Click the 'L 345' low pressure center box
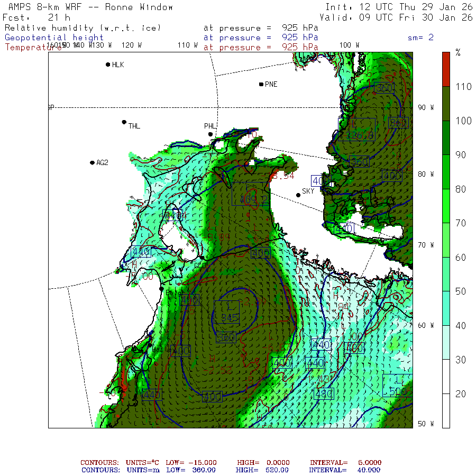 pos(226,312)
